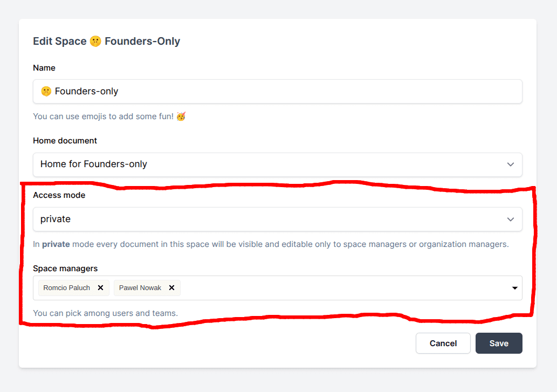
Task: Click the party emoji in hint text
Action: [181, 116]
